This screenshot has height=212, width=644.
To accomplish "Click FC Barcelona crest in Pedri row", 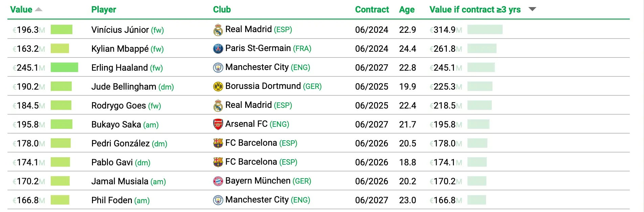I will (x=218, y=143).
